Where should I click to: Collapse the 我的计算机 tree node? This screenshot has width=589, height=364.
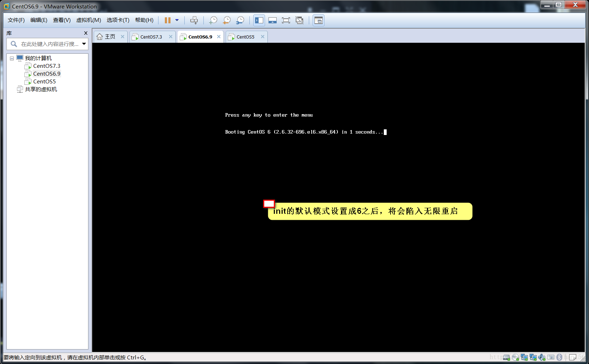[12, 58]
